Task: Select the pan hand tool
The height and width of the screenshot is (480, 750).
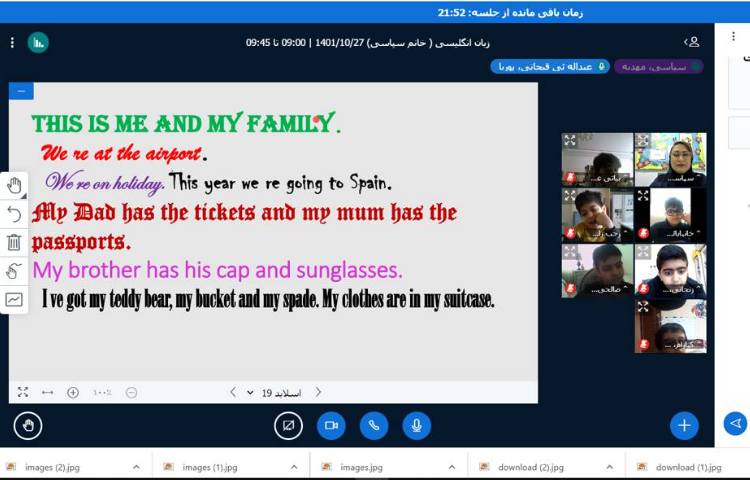Action: pos(14,185)
